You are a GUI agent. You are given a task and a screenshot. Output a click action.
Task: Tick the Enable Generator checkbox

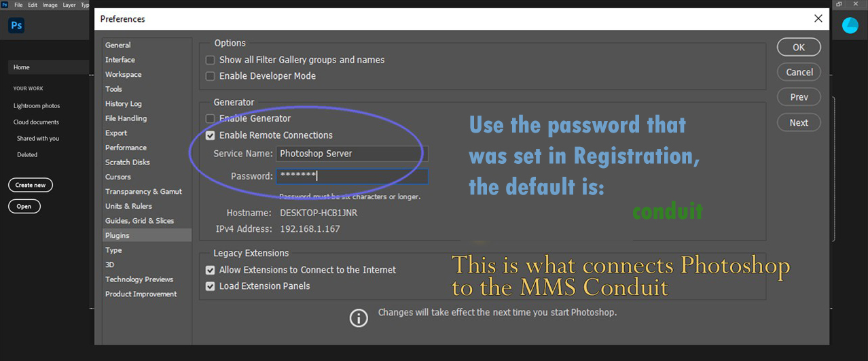211,119
